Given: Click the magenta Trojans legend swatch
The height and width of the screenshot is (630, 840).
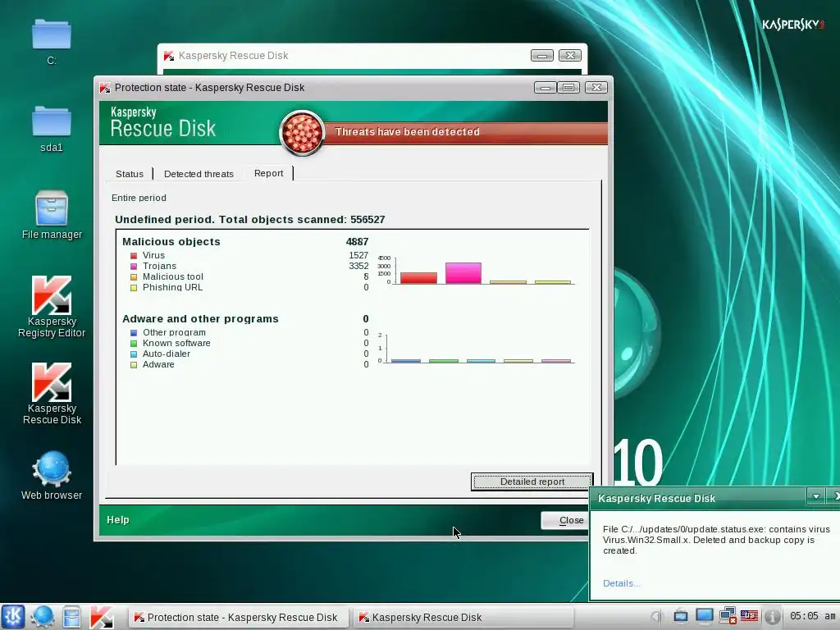Looking at the screenshot, I should (134, 267).
